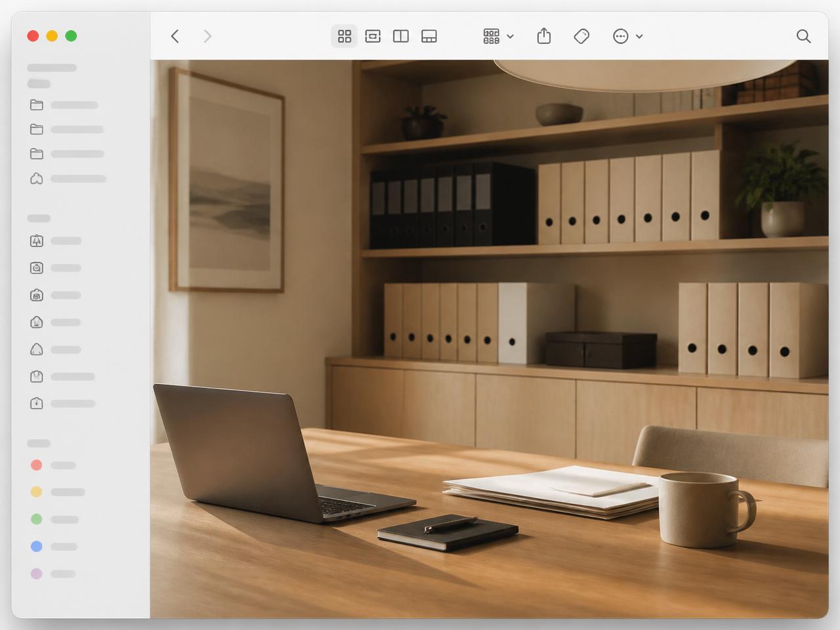Select the first folder in the sidebar
The height and width of the screenshot is (630, 840).
(64, 105)
